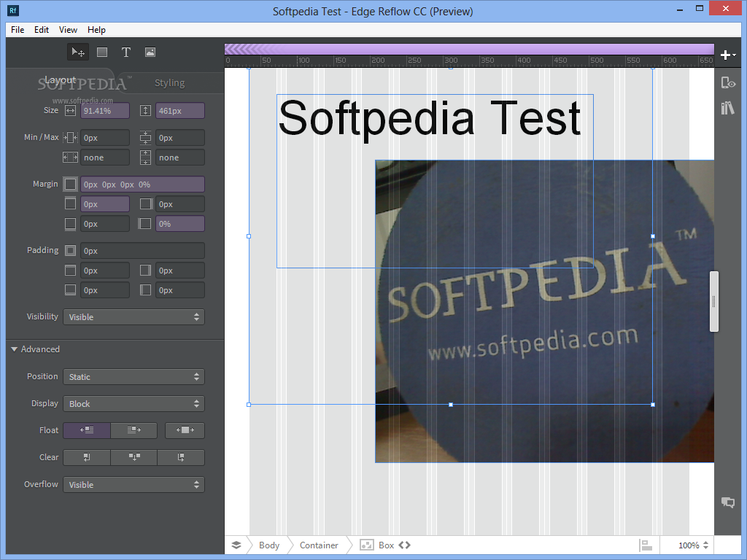
Task: Open the feedback chat bubbles icon
Action: point(728,502)
